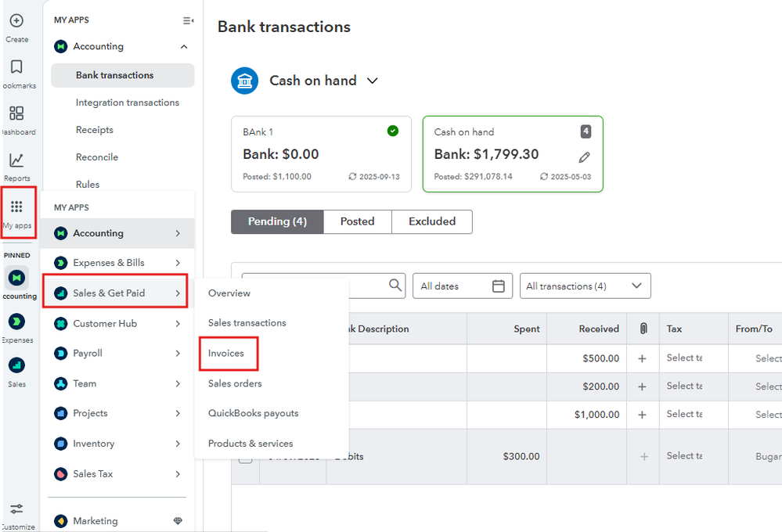Expand Sales & Get Paid submenu

[x=178, y=293]
